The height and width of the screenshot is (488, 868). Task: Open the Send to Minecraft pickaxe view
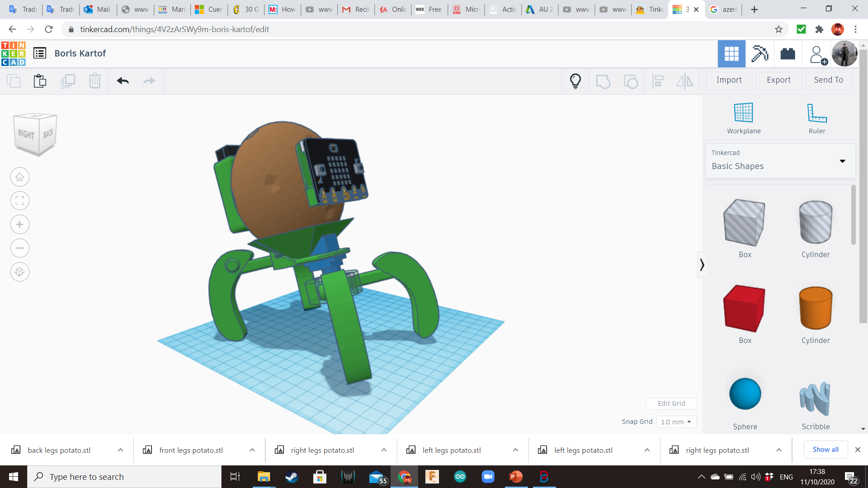(759, 53)
